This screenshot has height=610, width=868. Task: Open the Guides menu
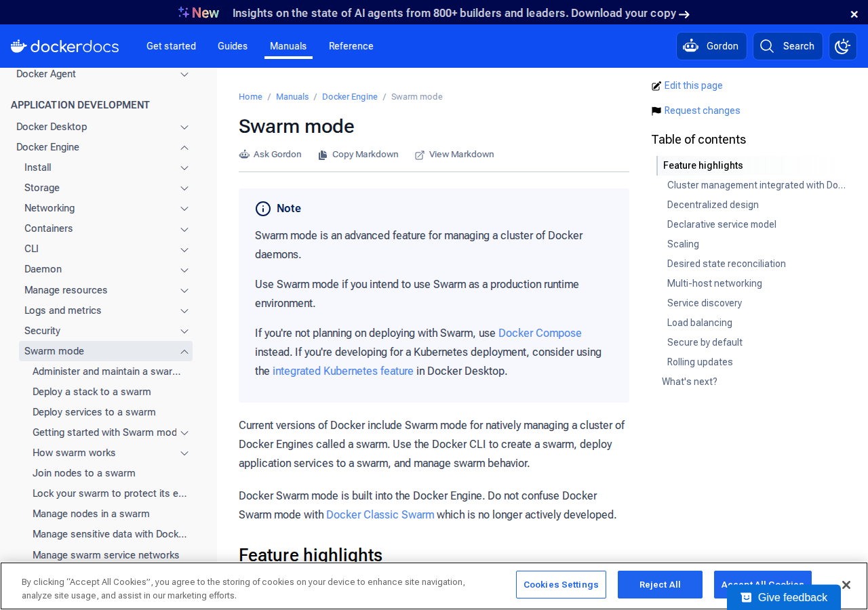pos(233,46)
